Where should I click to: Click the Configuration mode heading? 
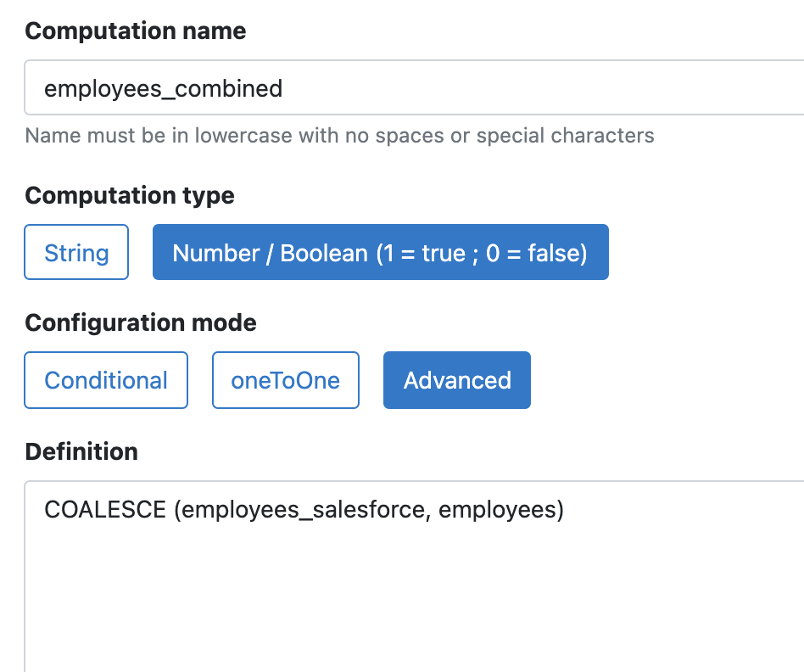pos(141,323)
